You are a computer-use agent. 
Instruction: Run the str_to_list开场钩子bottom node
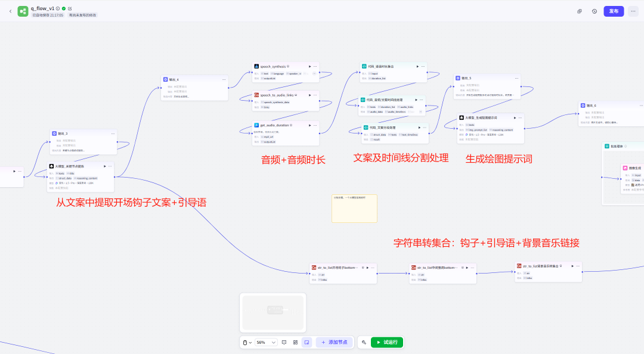(367, 268)
